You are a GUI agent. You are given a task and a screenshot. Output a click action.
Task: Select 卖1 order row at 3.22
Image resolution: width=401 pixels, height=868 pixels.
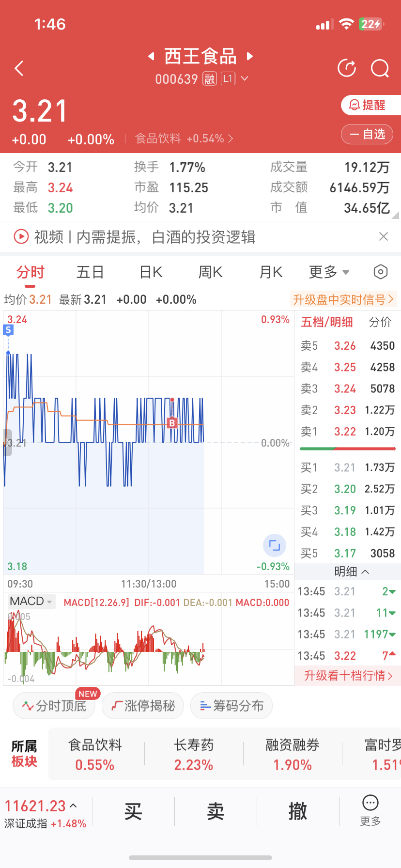tap(348, 432)
